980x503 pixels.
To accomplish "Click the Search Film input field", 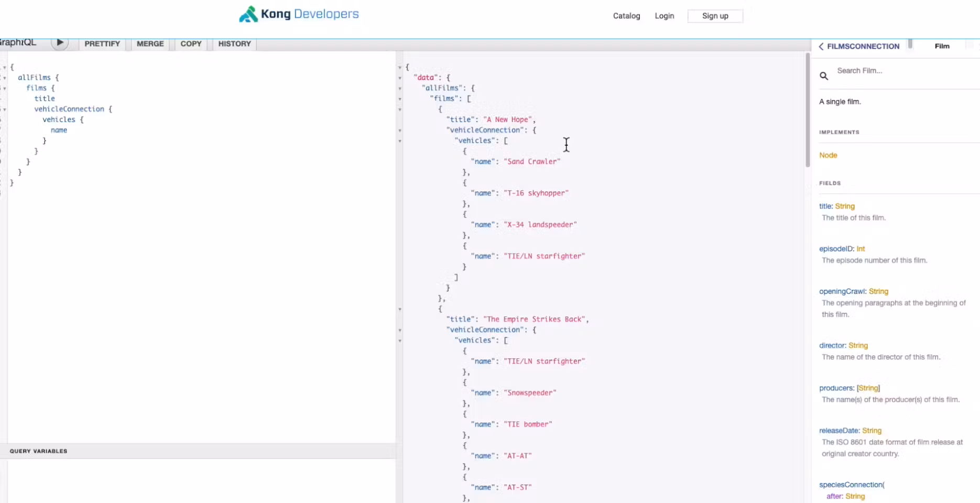I will 901,71.
